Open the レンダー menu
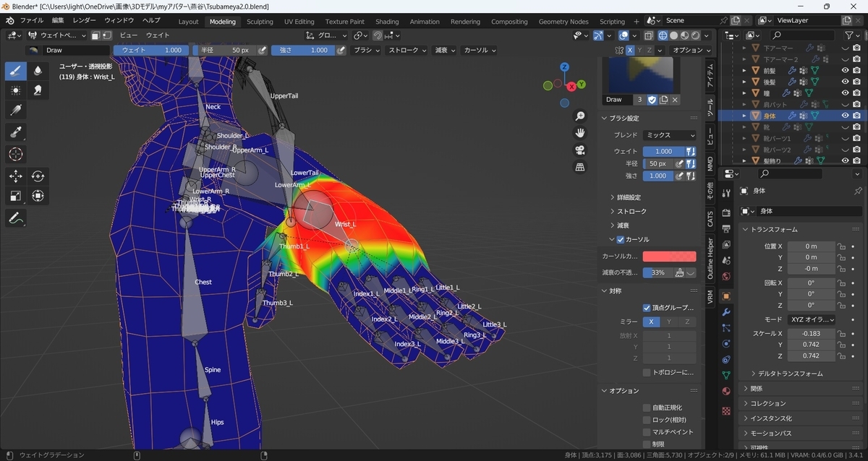This screenshot has width=868, height=461. [x=85, y=21]
